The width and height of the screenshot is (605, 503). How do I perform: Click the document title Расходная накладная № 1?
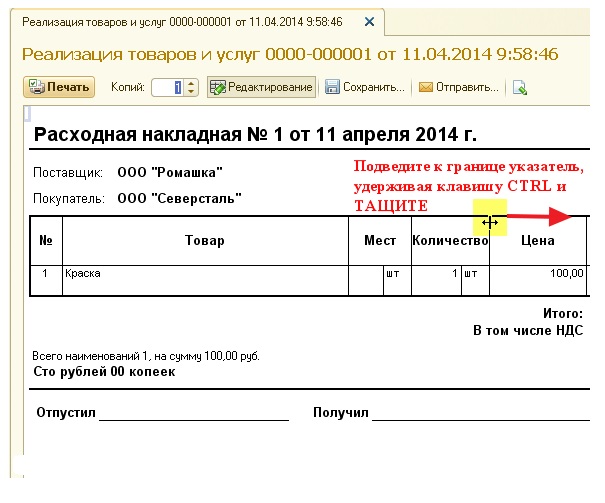[255, 135]
